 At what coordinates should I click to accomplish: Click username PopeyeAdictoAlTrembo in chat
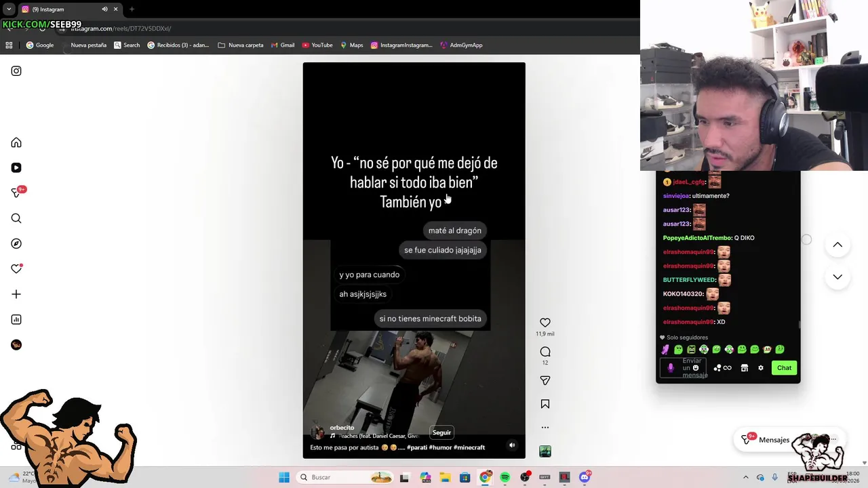pos(697,238)
